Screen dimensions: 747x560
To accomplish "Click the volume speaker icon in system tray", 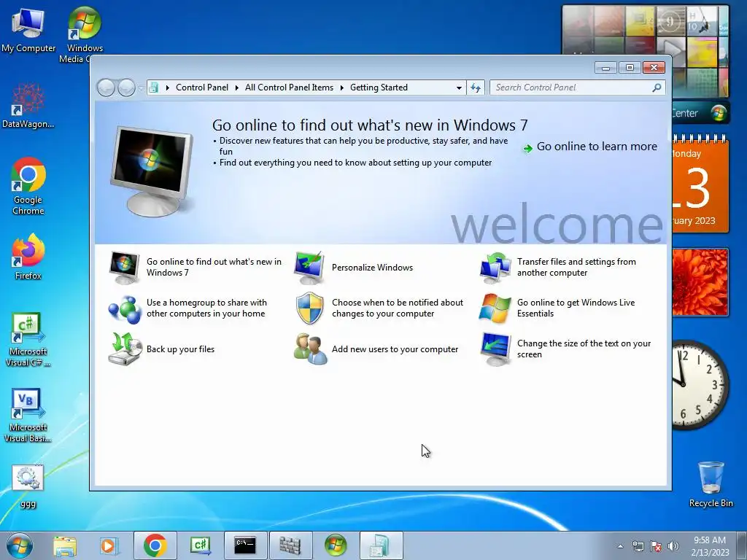I will coord(673,546).
